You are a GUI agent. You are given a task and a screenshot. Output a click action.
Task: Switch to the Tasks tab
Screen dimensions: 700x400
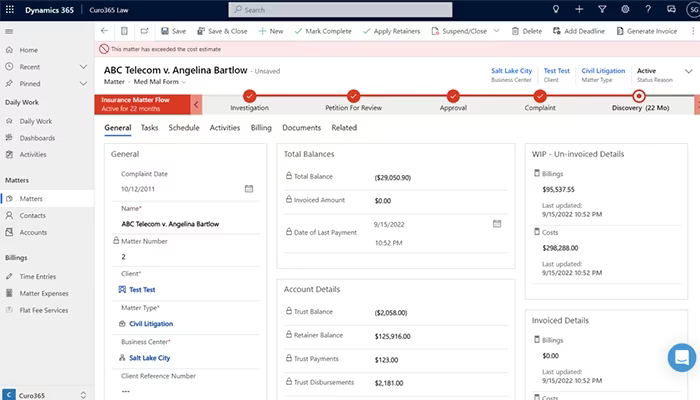click(150, 128)
